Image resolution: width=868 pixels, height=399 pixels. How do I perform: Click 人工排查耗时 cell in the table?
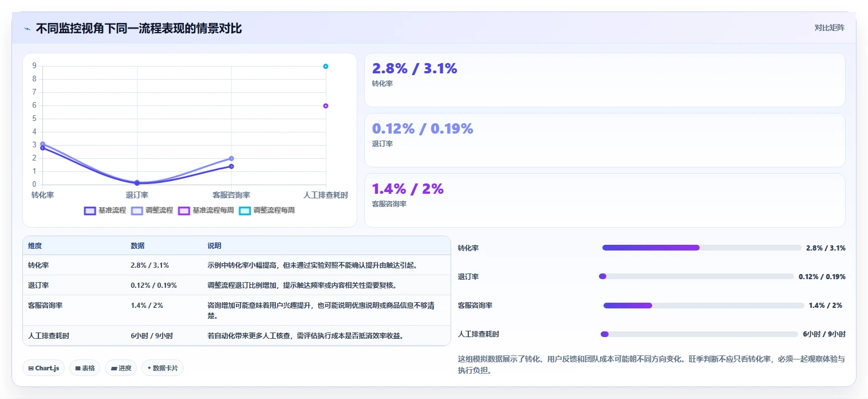[49, 336]
